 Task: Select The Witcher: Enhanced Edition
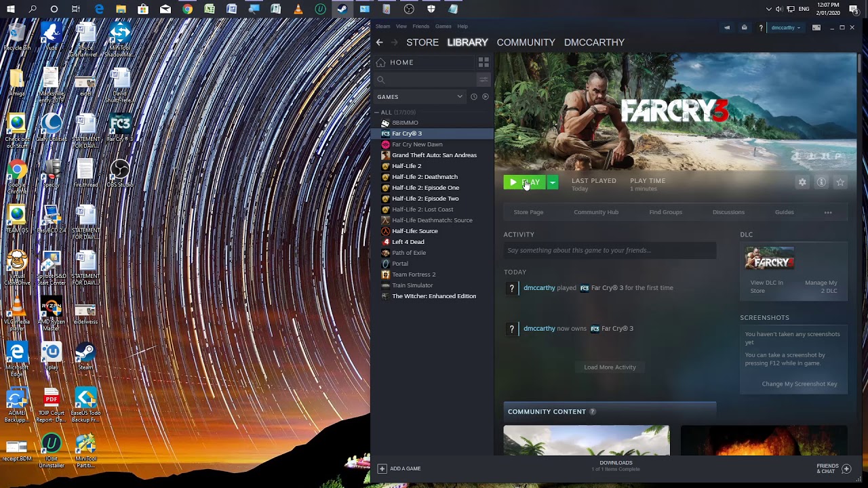click(x=434, y=296)
